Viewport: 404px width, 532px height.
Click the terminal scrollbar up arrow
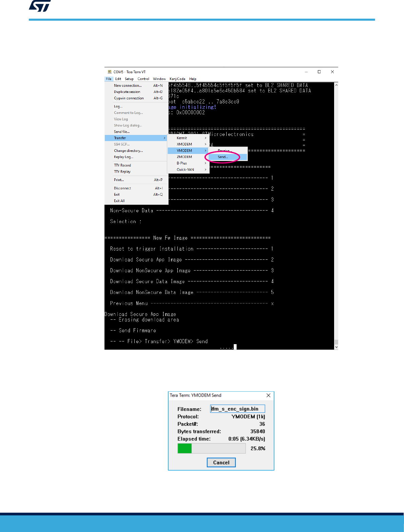[336, 85]
